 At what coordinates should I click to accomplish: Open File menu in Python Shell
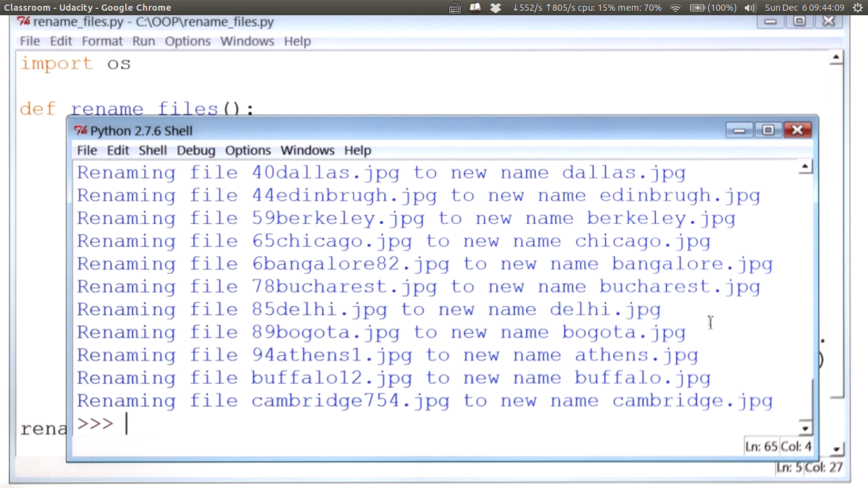pyautogui.click(x=87, y=151)
